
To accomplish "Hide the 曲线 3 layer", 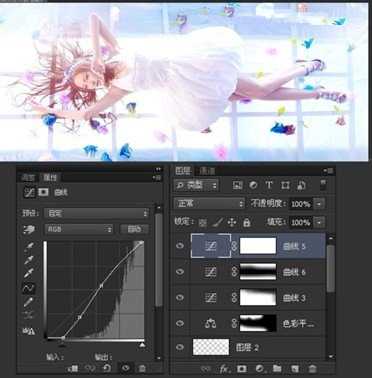I will click(180, 297).
